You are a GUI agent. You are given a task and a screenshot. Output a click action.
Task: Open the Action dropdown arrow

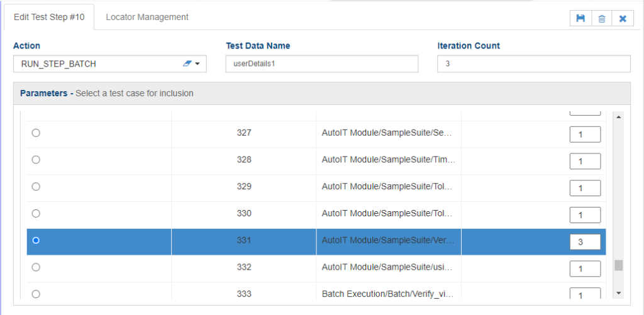tap(197, 64)
